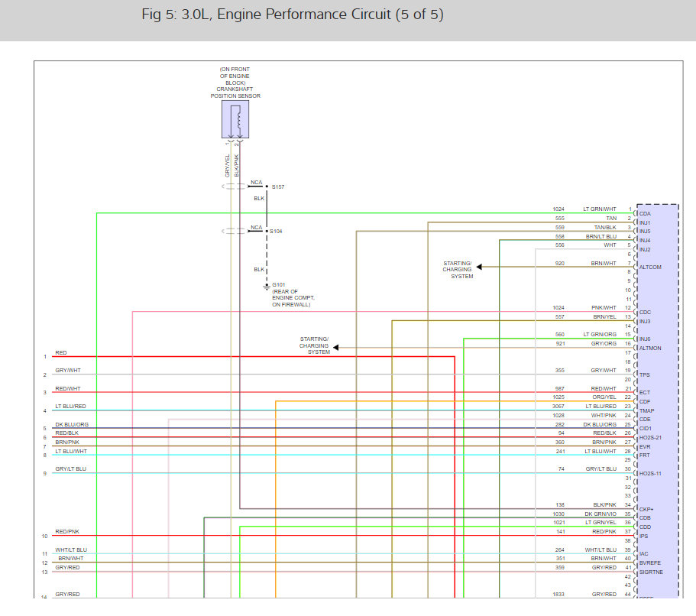This screenshot has width=696, height=616.
Task: Select the S104 splice point
Action: point(267,231)
